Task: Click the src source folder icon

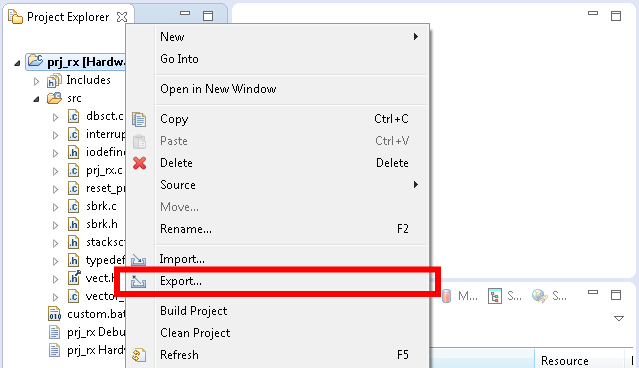Action: click(x=54, y=98)
